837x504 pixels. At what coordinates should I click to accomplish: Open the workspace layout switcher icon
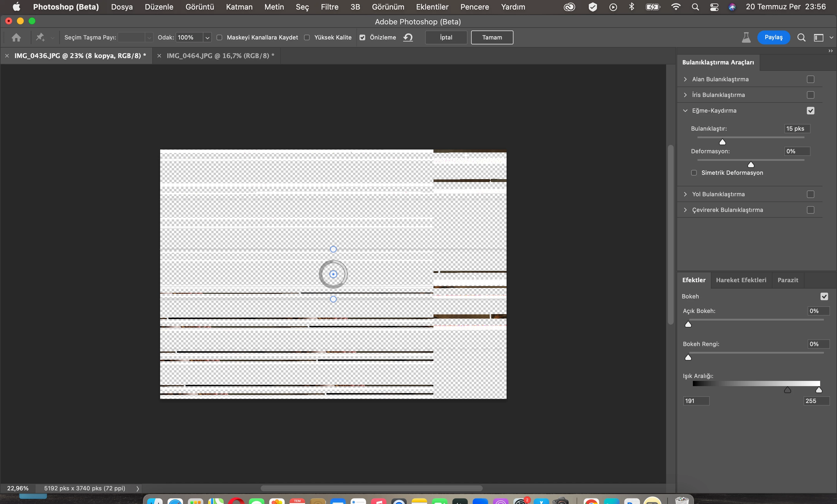tap(819, 37)
